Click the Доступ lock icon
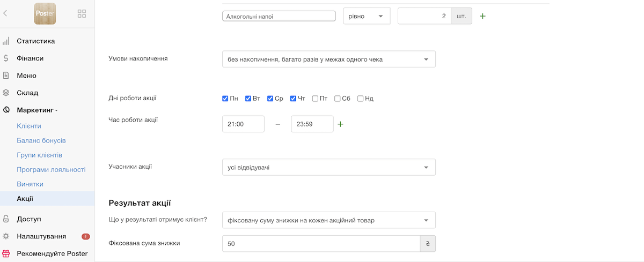644x262 pixels. click(x=6, y=219)
